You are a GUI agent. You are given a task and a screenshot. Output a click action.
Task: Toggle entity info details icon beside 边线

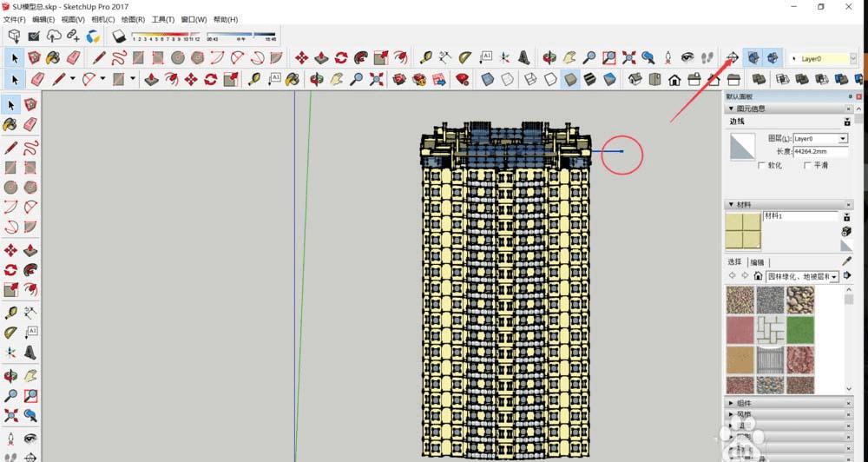coord(847,122)
